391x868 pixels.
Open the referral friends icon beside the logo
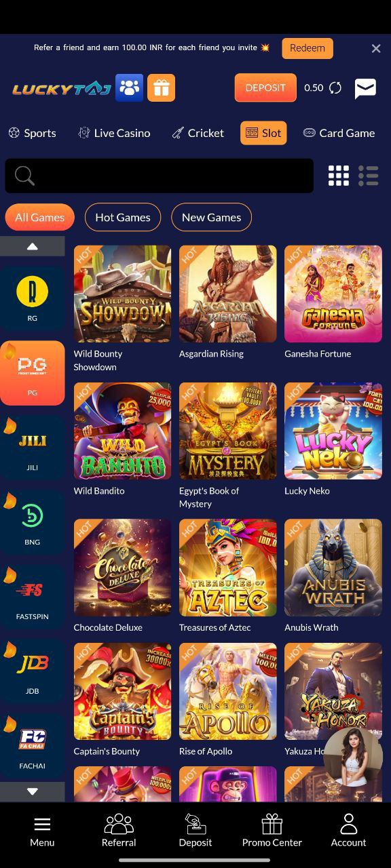point(129,87)
